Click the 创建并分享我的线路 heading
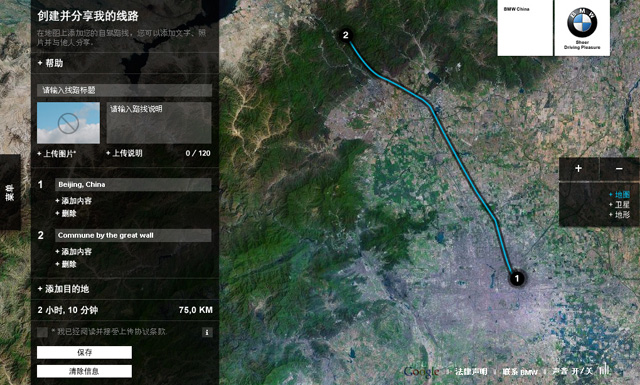 tap(88, 16)
